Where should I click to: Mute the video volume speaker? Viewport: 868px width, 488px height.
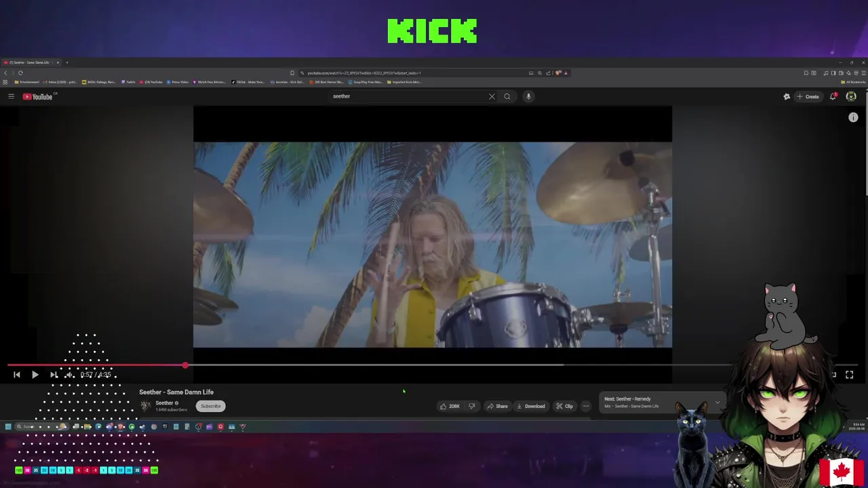coord(70,374)
